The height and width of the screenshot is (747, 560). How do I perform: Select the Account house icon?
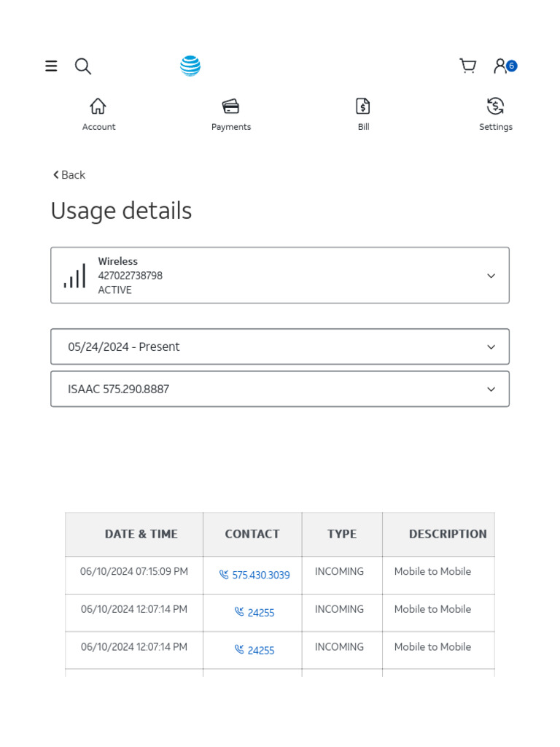pyautogui.click(x=98, y=107)
